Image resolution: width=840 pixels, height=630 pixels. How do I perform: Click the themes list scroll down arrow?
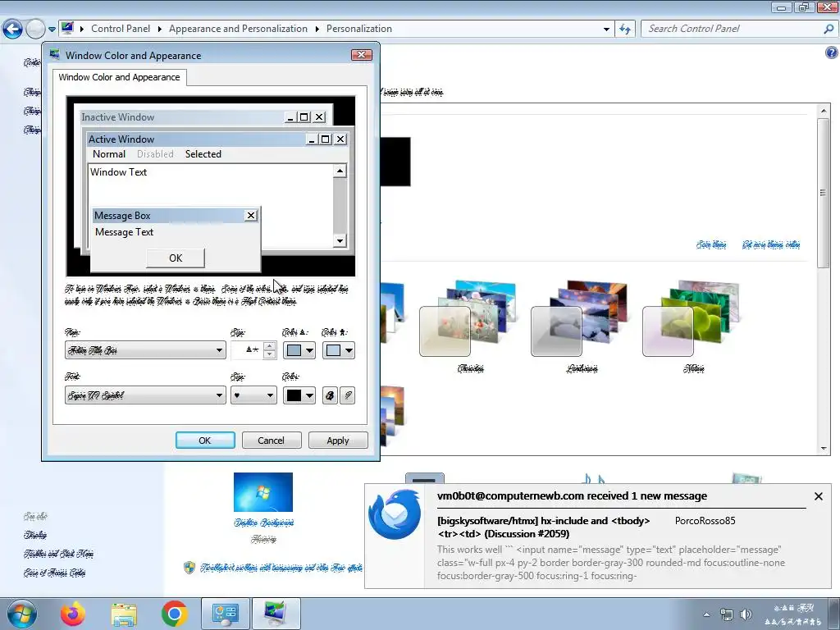point(824,449)
